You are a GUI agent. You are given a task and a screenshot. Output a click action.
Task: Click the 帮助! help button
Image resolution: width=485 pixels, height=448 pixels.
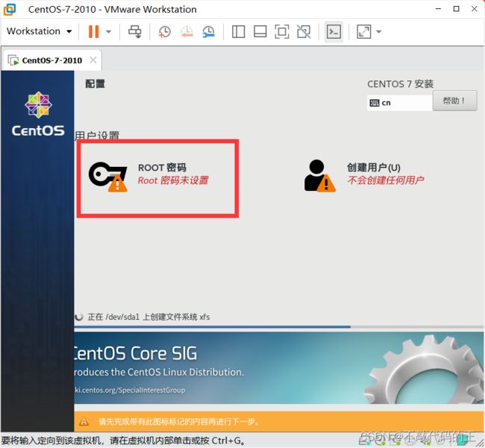tap(454, 101)
